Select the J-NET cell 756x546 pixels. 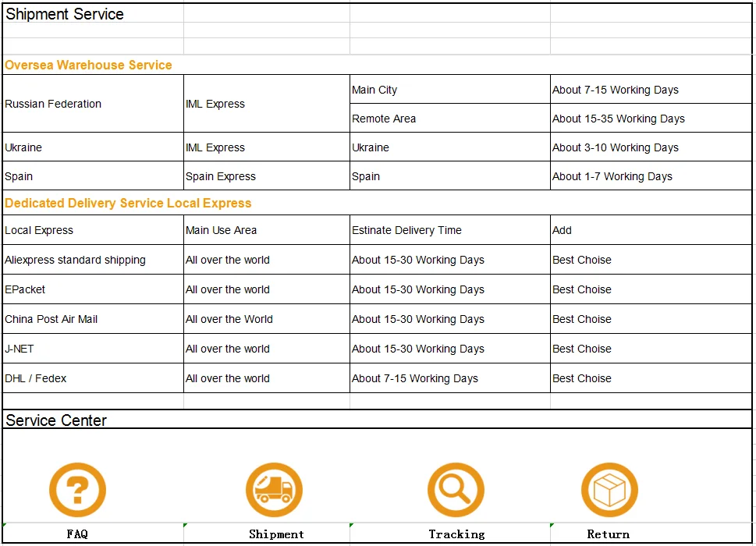93,349
